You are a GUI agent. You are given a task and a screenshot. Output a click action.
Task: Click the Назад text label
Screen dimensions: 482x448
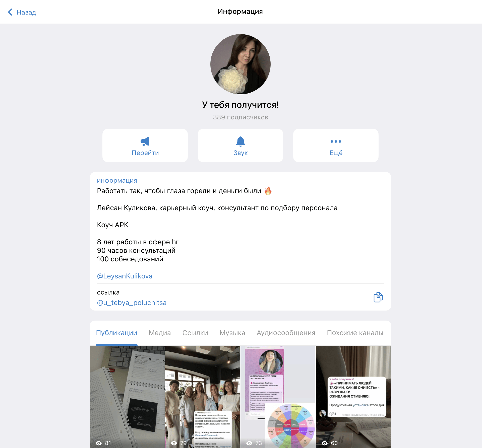click(x=26, y=12)
